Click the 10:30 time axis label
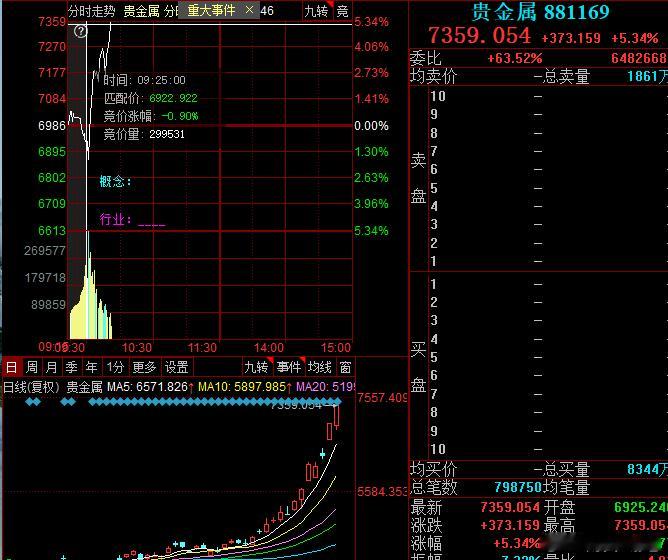668x560 pixels. (x=137, y=348)
